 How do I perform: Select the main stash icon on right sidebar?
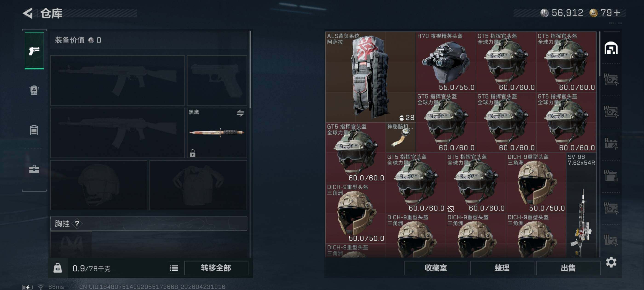pos(611,48)
